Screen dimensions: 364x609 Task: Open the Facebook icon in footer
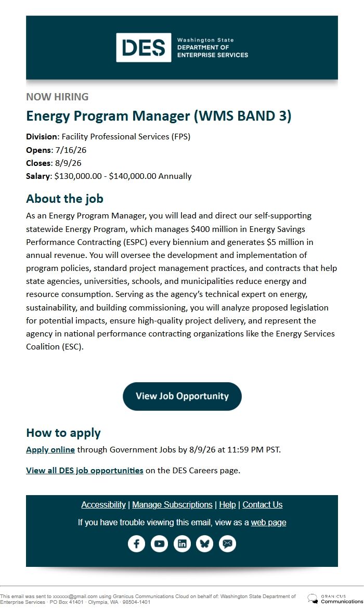coord(136,544)
